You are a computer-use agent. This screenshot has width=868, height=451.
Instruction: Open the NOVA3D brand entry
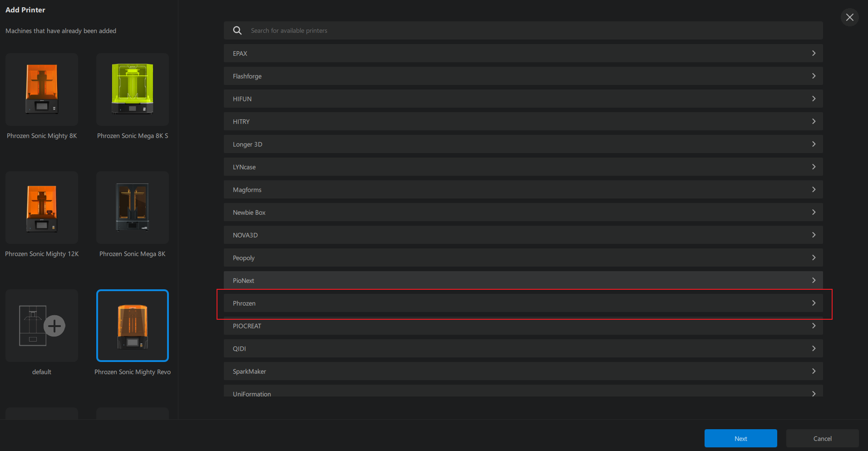coord(523,235)
